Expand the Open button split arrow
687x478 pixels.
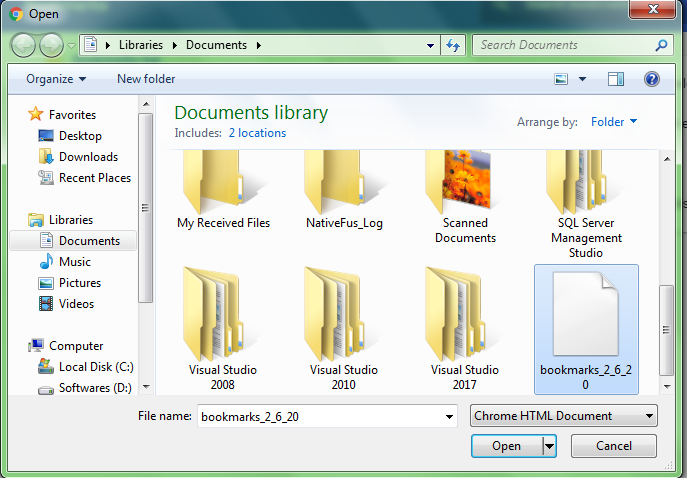click(549, 446)
